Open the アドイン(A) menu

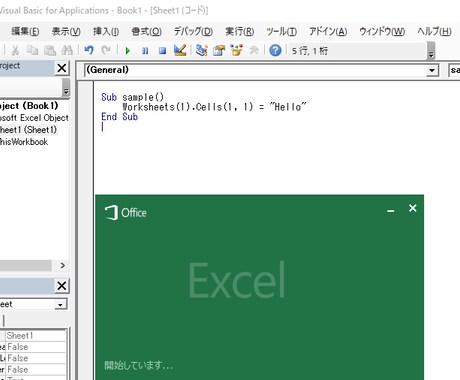[x=328, y=31]
